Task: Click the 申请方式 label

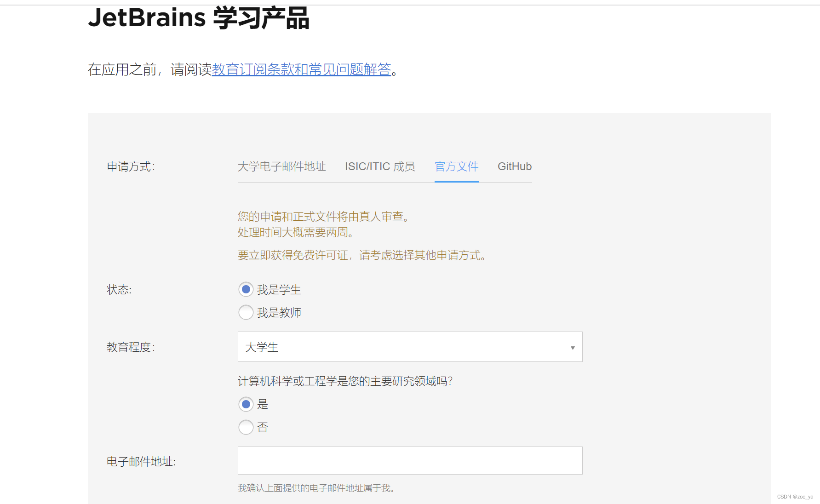Action: click(x=131, y=166)
